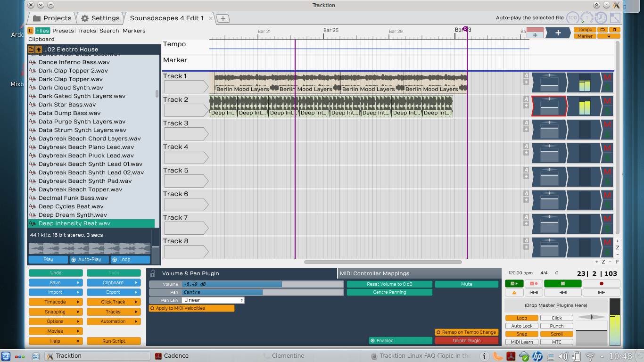The image size is (644, 362).
Task: Open the CPU usage dial showing 100
Action: click(572, 18)
